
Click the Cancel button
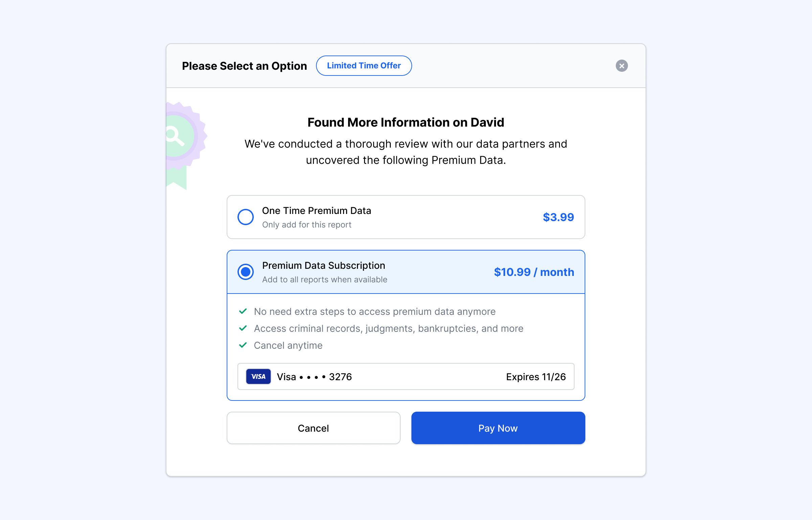pyautogui.click(x=314, y=428)
